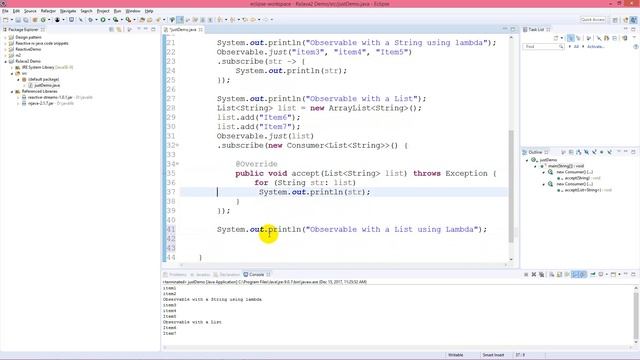Screen dimensions: 640x360
Task: Expand the JRE System Library node
Action: [x=12, y=67]
